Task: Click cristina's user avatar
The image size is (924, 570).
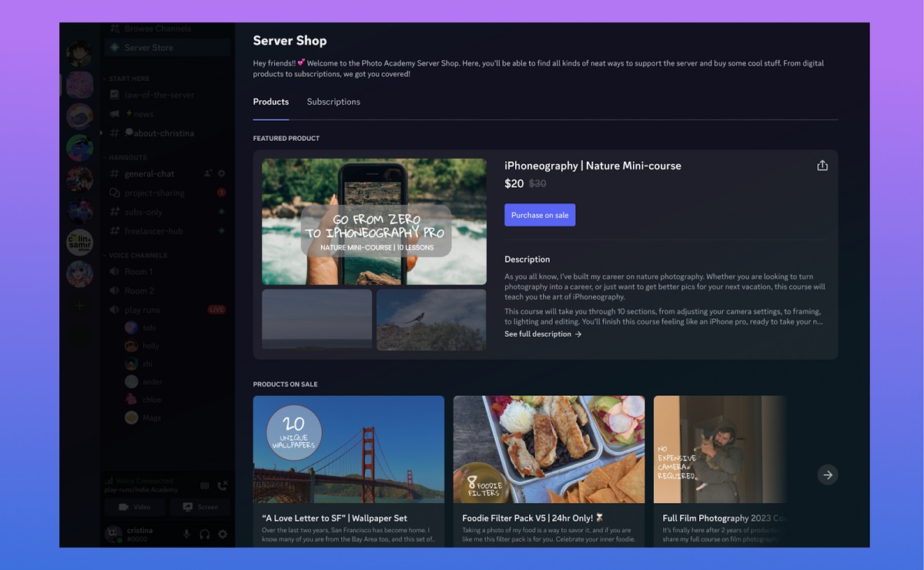Action: click(114, 534)
